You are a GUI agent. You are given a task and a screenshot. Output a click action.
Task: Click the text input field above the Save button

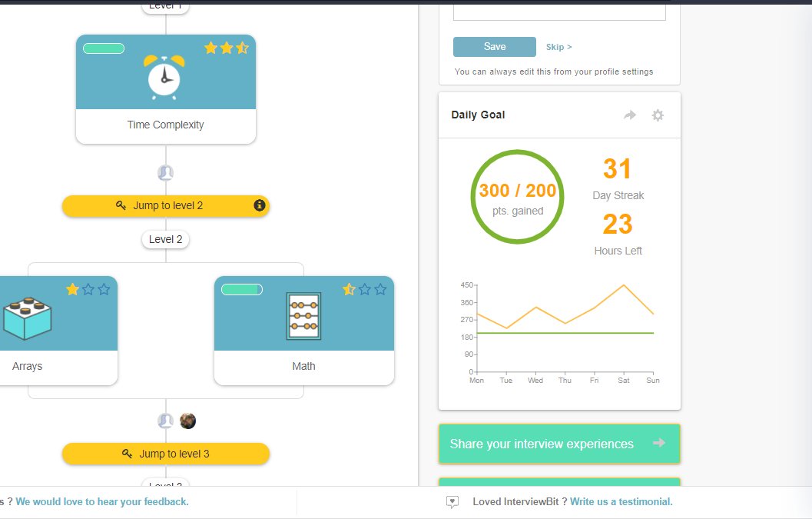click(x=558, y=12)
